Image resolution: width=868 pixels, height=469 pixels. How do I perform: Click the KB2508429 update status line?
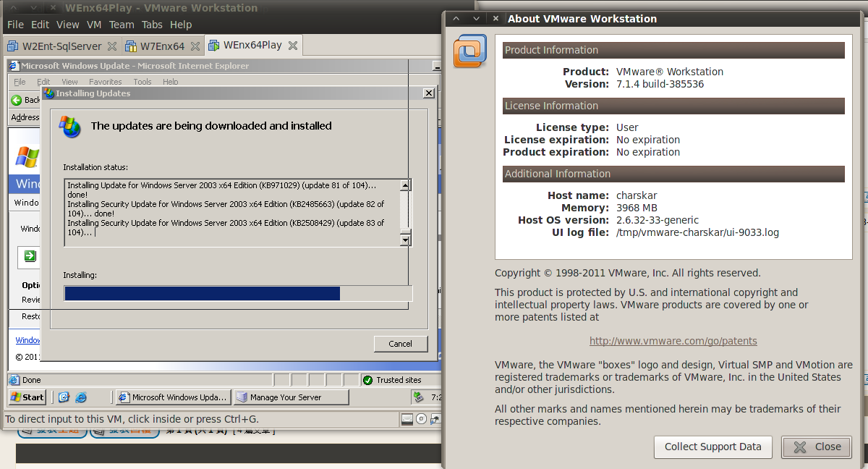226,227
